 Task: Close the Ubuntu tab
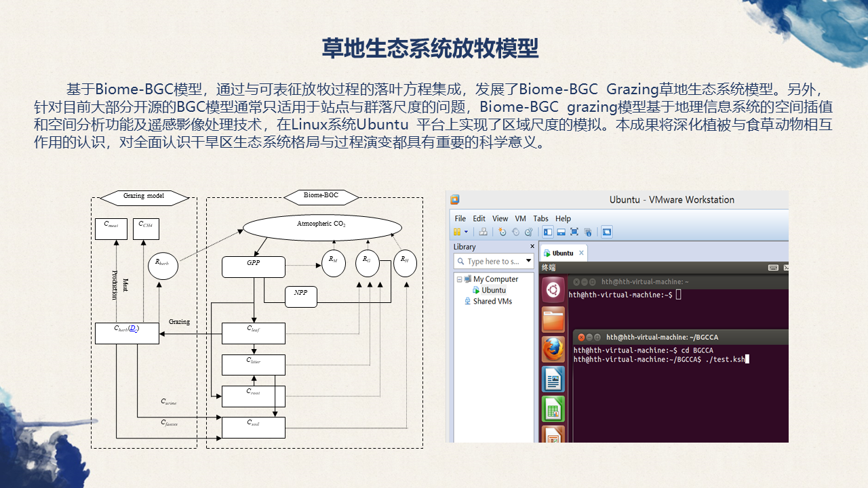581,253
